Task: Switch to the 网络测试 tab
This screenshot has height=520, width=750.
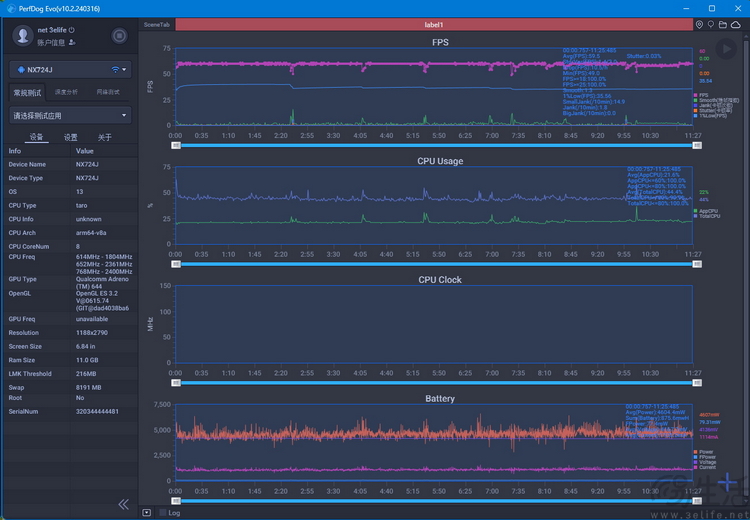Action: click(108, 92)
